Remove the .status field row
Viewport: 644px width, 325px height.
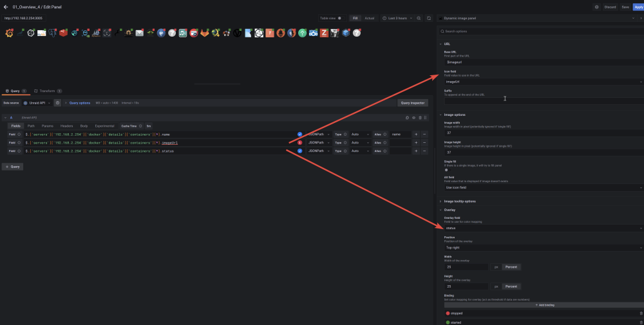click(424, 151)
